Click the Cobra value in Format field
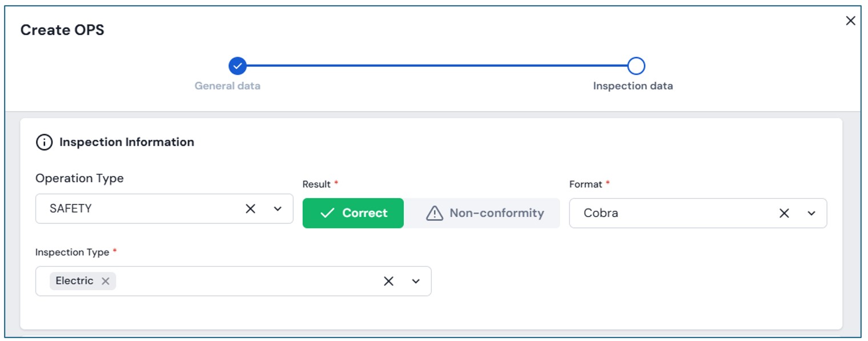868x341 pixels. (x=601, y=213)
